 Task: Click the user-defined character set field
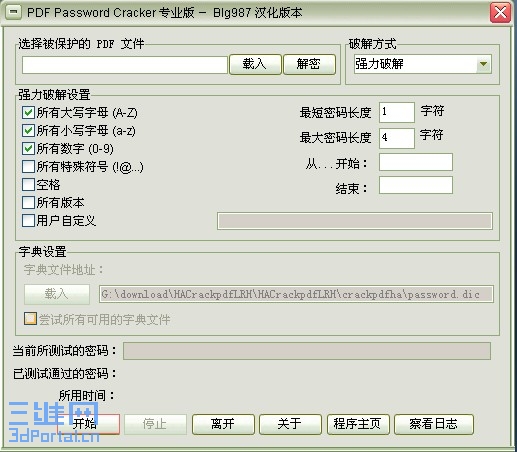pyautogui.click(x=355, y=221)
